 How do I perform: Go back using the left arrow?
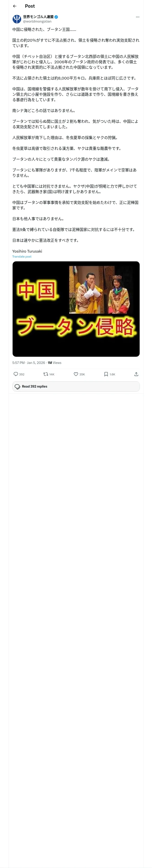14,6
